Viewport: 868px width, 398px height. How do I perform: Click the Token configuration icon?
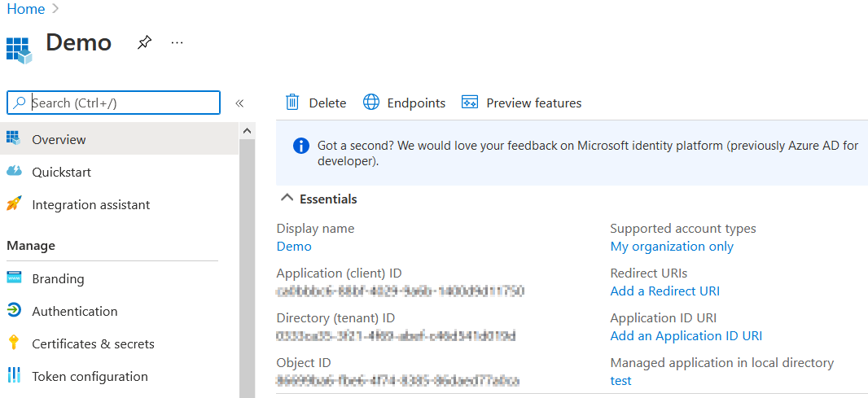14,376
